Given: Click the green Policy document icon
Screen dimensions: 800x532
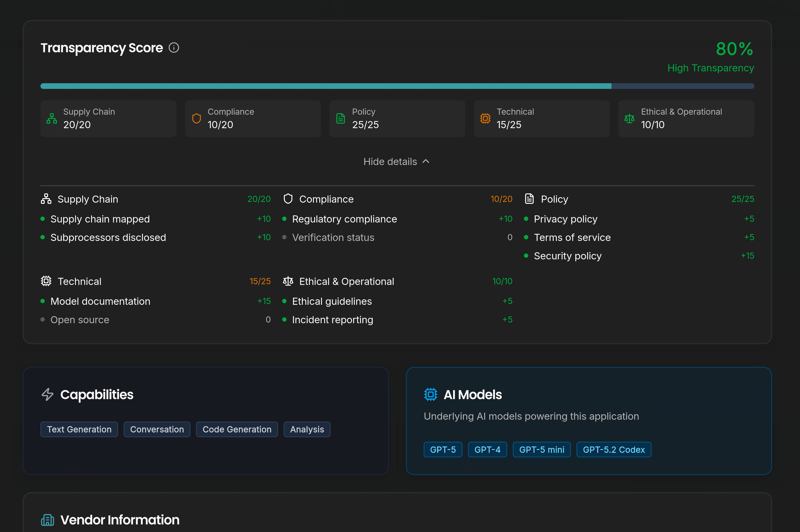Looking at the screenshot, I should pyautogui.click(x=340, y=118).
